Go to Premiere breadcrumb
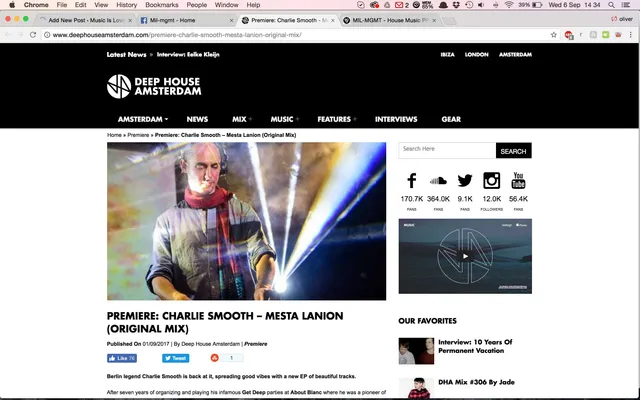The width and height of the screenshot is (640, 400). pos(138,135)
